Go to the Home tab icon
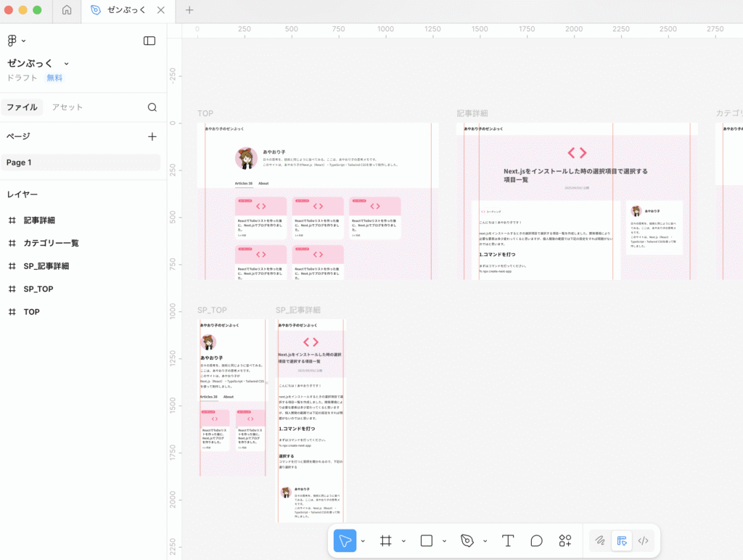This screenshot has height=560, width=743. 67,10
